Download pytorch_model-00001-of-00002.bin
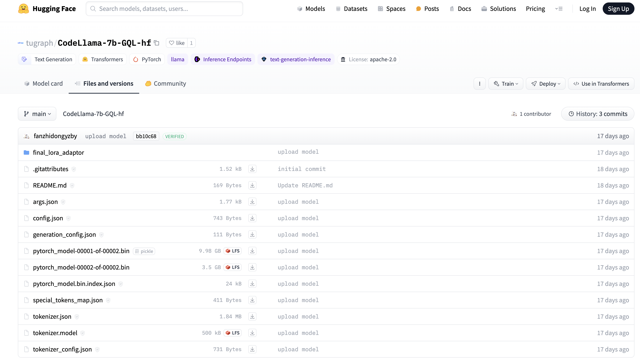Viewport: 640px width, 364px height. (x=252, y=251)
